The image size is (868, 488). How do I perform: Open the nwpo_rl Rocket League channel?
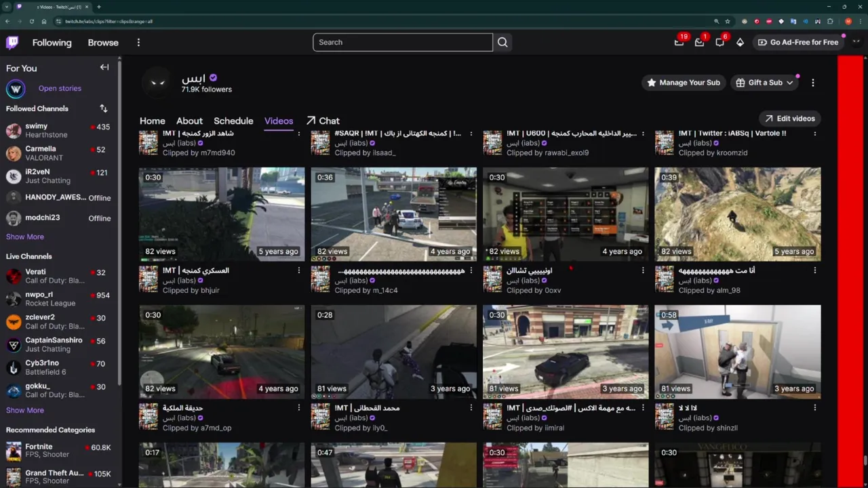click(58, 299)
